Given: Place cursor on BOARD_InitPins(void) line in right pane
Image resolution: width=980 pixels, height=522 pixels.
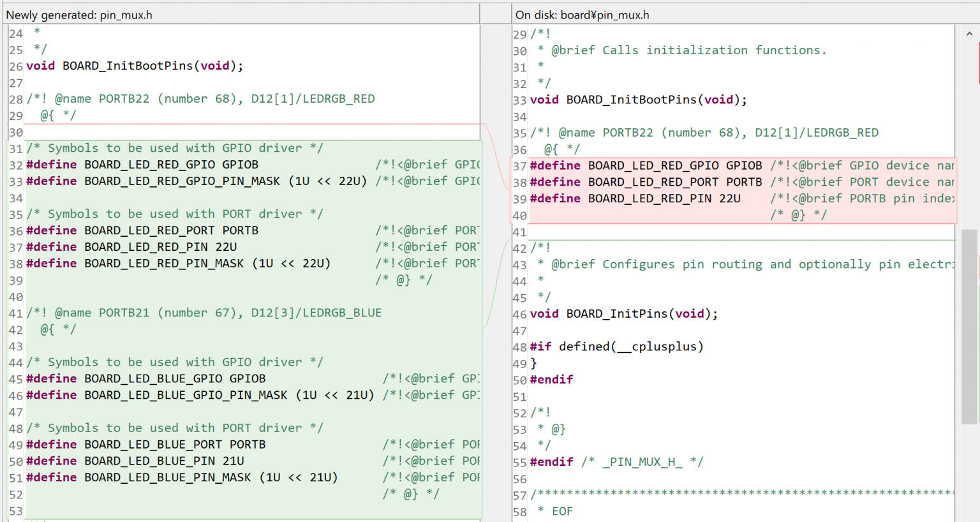Looking at the screenshot, I should coord(623,314).
